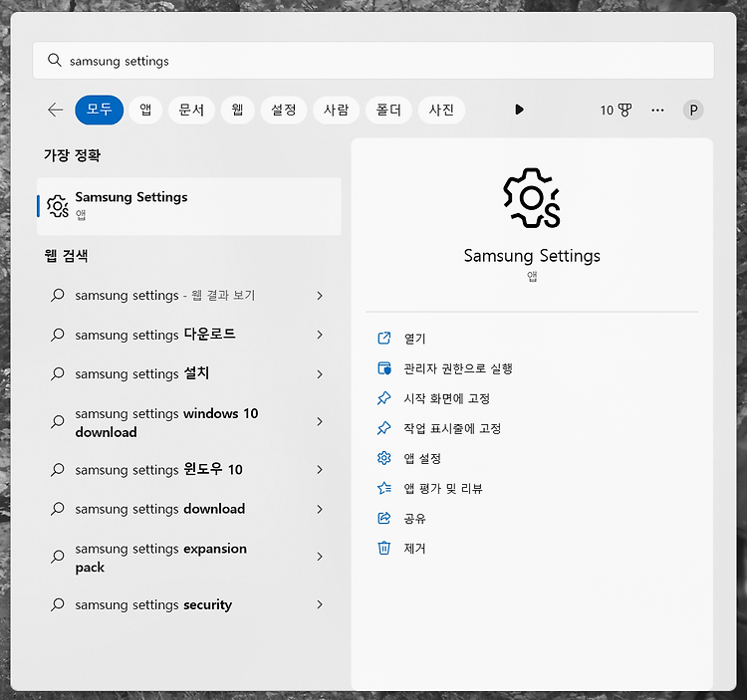The image size is (747, 700).
Task: Click 열기 to open the app
Action: pos(414,339)
